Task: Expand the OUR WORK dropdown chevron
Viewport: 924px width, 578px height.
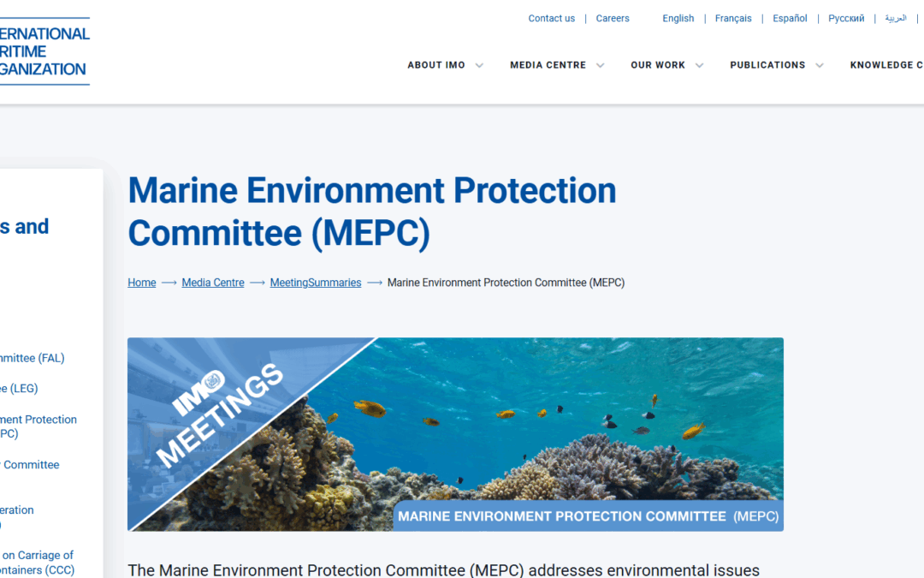Action: click(x=700, y=64)
